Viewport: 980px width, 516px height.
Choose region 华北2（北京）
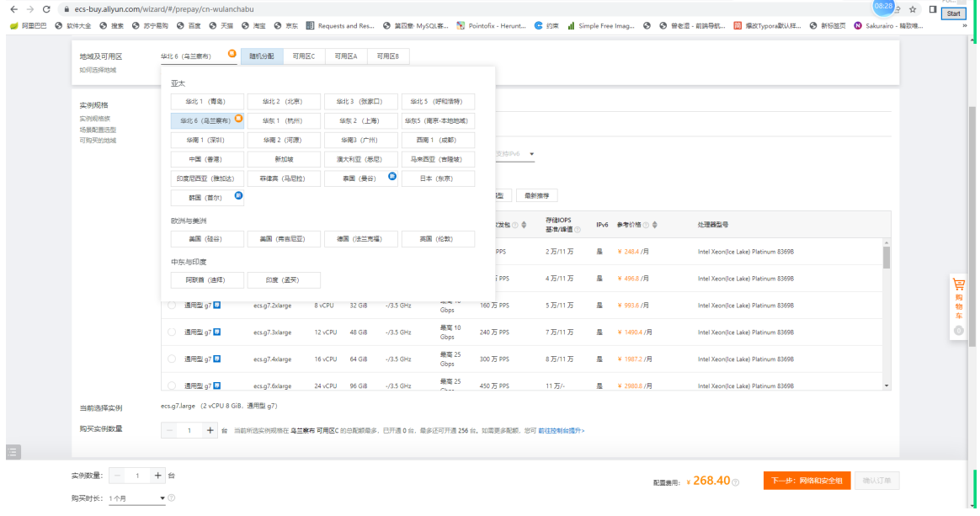coord(284,101)
